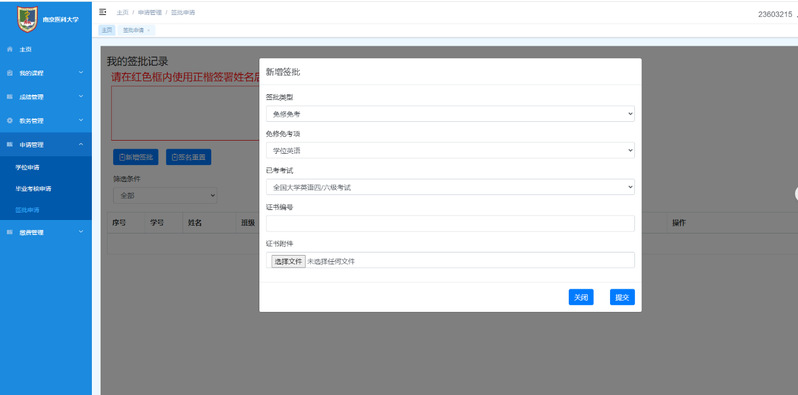798x395 pixels.
Task: Click user ID 23603215 at top right
Action: tap(775, 14)
